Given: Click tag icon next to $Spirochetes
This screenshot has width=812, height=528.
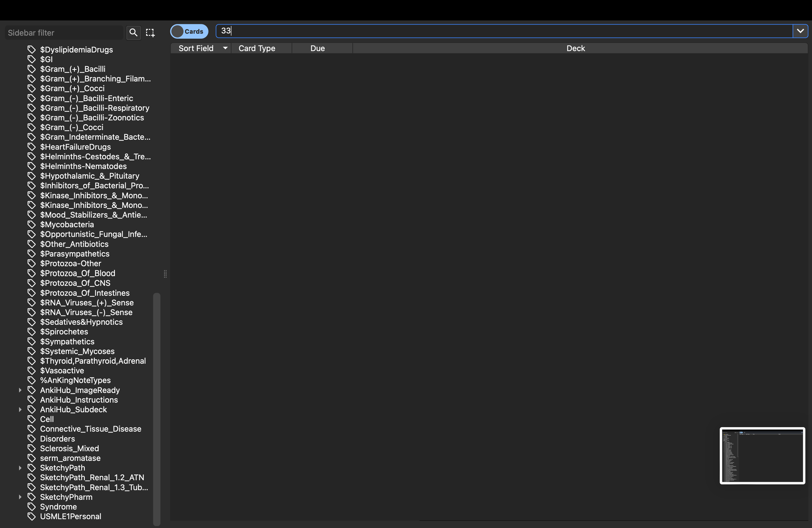Looking at the screenshot, I should click(31, 332).
